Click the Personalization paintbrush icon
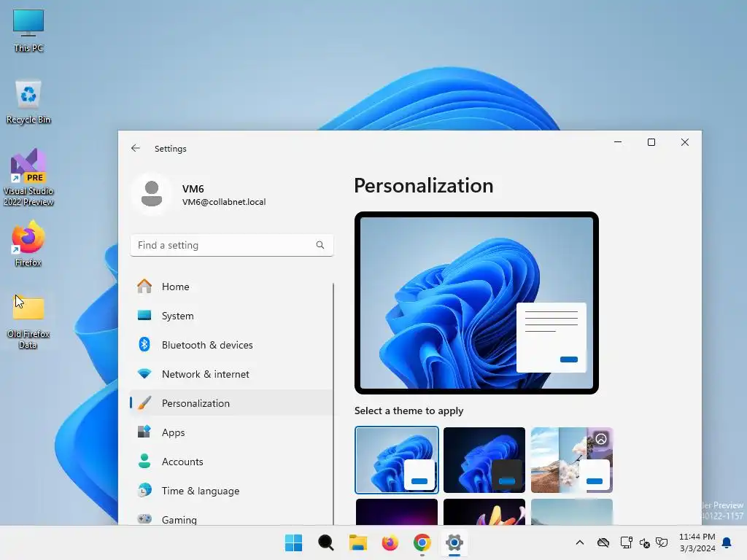747x560 pixels. 144,402
